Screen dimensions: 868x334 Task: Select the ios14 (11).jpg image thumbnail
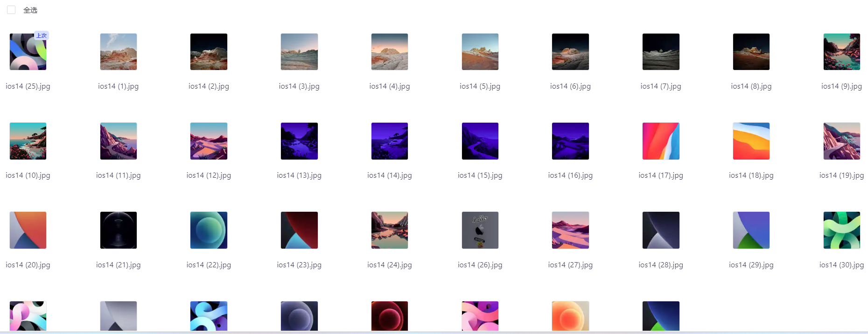pos(119,141)
